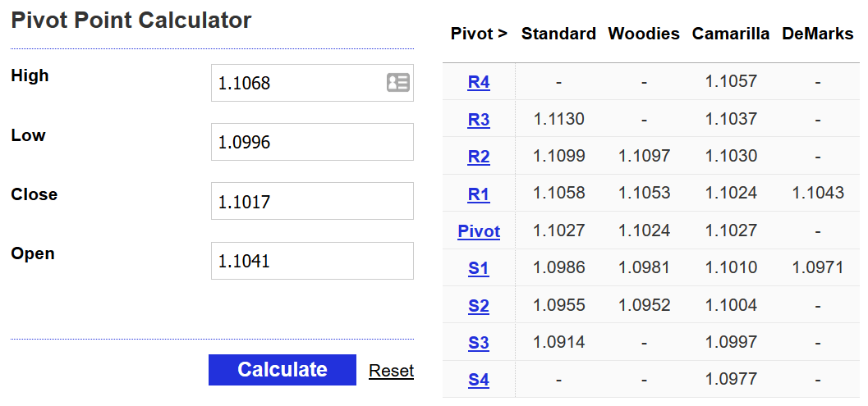Click the contact card autofill icon in High field

pyautogui.click(x=398, y=83)
